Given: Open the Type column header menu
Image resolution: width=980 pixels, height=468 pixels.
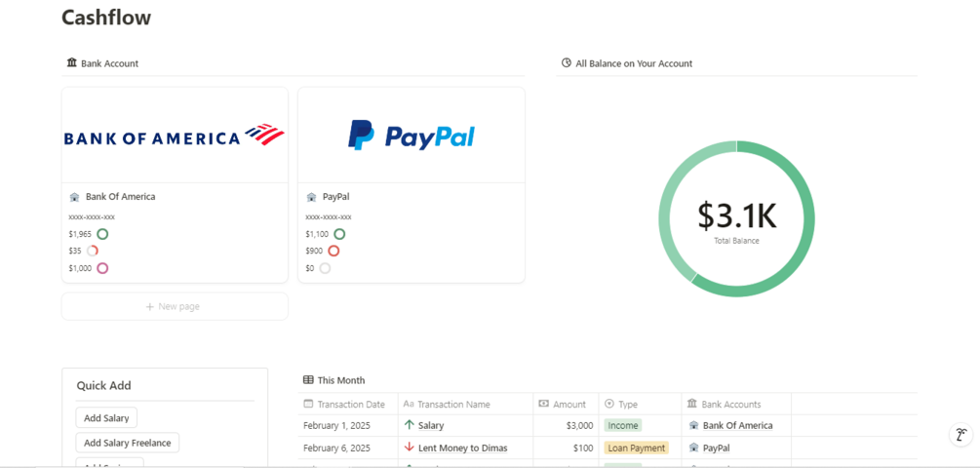Looking at the screenshot, I should coord(640,405).
